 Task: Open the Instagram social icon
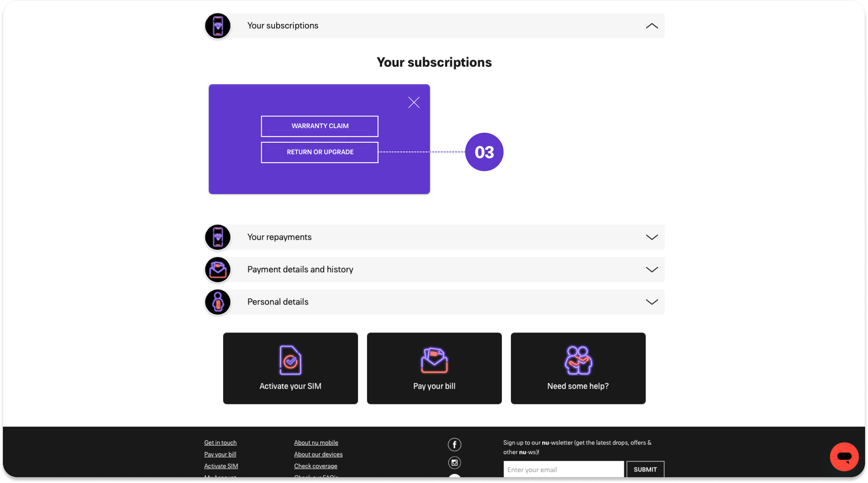(454, 463)
